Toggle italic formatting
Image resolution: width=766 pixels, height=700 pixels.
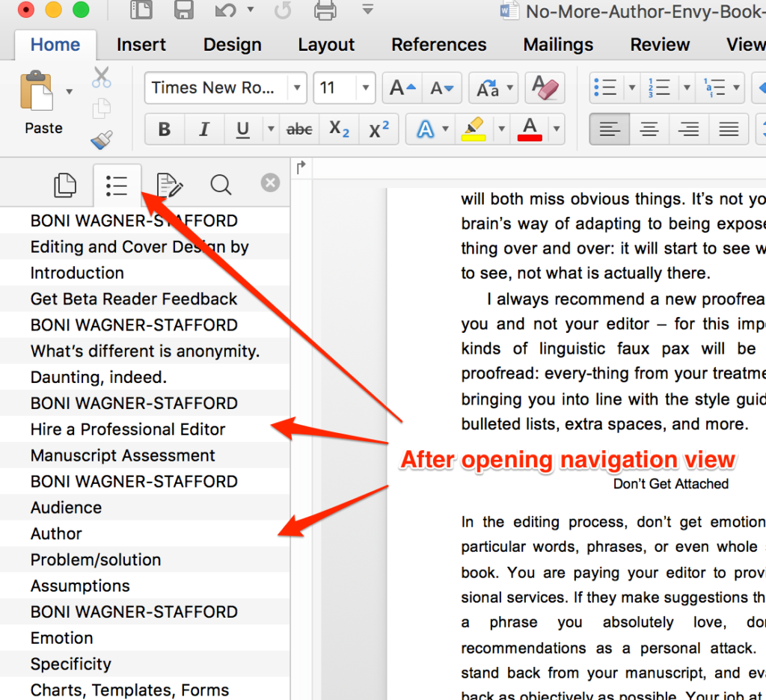point(203,129)
